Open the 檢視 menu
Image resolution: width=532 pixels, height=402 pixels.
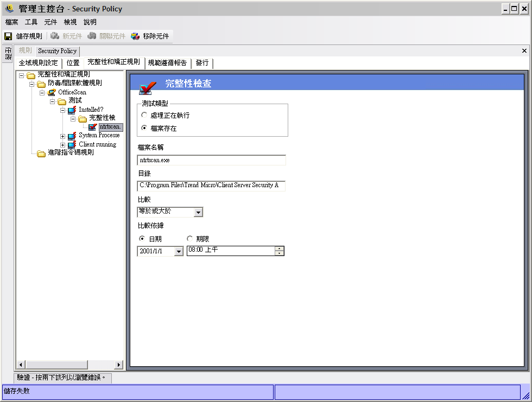[x=70, y=22]
